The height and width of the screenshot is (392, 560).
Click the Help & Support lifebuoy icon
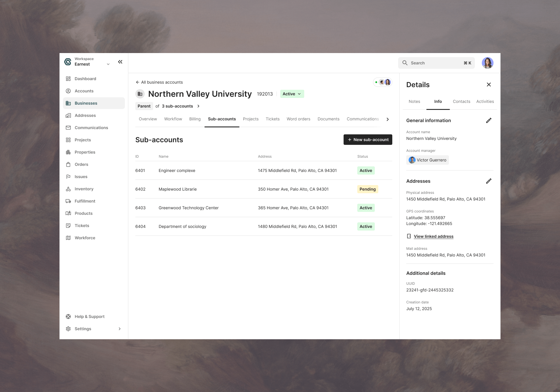[x=68, y=317]
